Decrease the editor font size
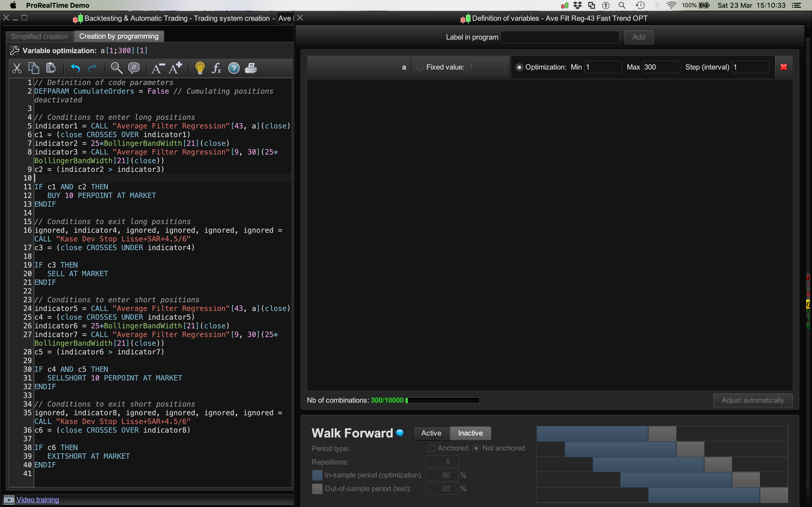This screenshot has width=812, height=507. click(x=158, y=68)
